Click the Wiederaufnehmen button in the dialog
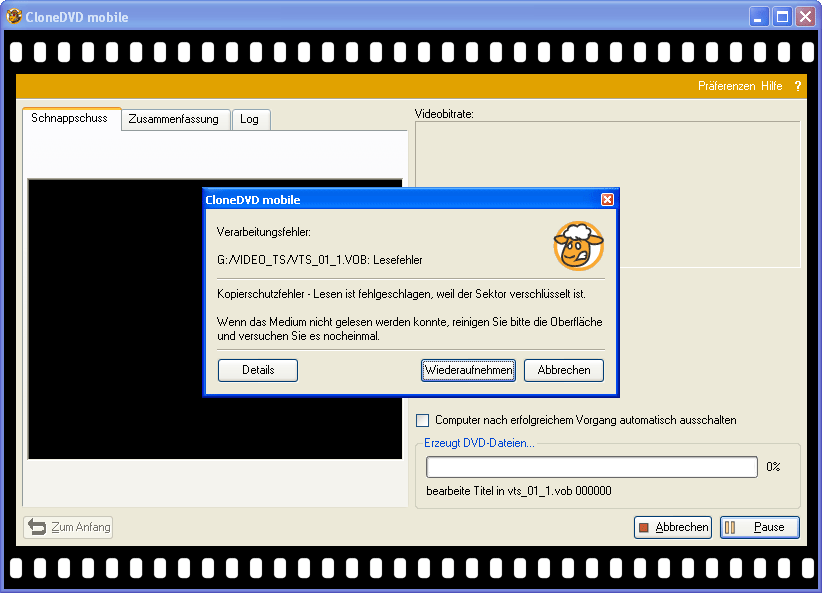This screenshot has width=822, height=593. [468, 370]
